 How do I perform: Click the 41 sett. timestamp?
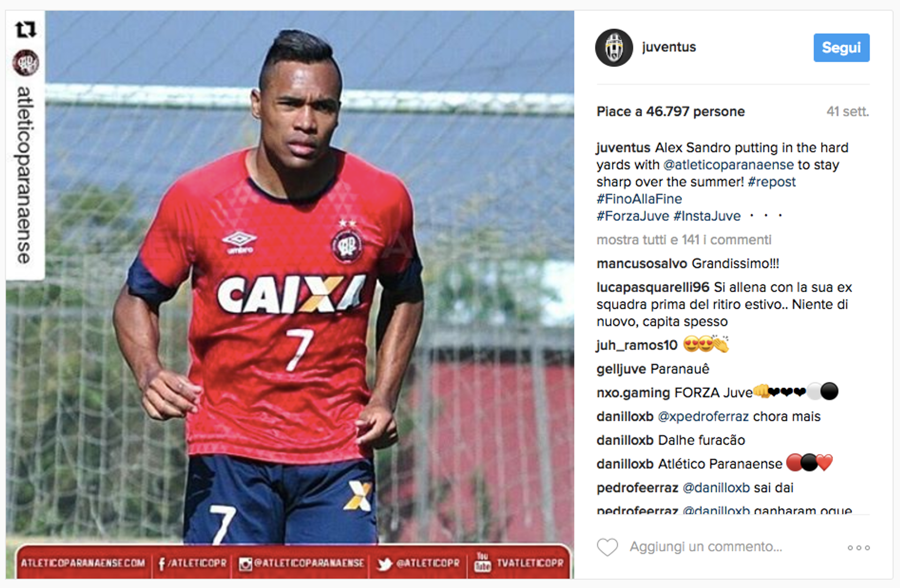click(x=847, y=112)
